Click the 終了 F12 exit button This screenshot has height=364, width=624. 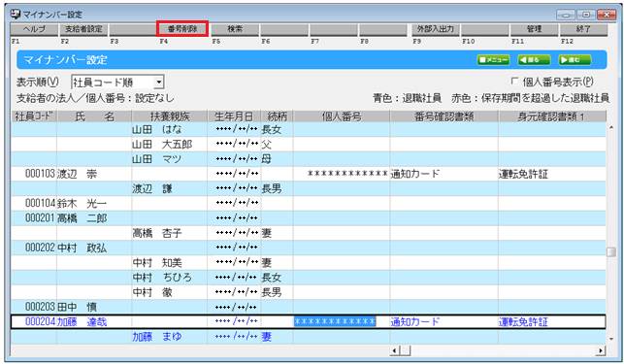583,29
